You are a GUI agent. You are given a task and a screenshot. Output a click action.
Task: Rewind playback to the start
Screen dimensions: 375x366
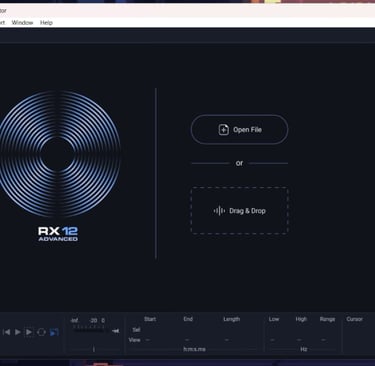point(6,332)
